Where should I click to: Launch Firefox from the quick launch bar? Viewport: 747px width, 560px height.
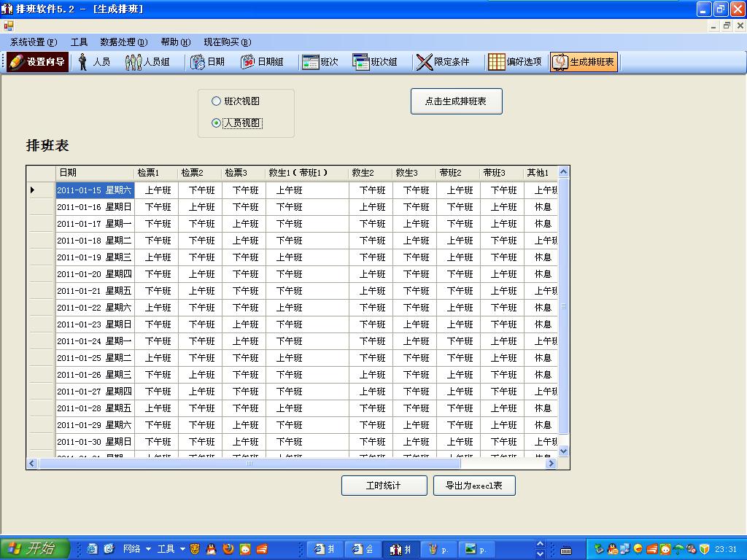tap(228, 549)
